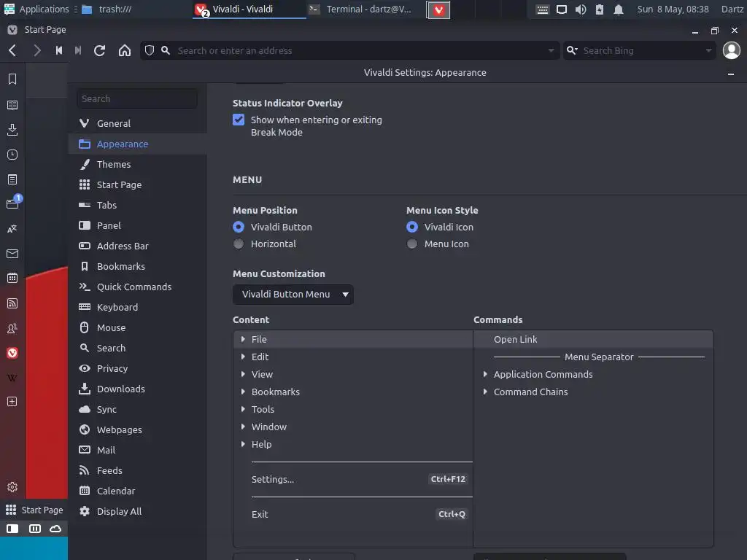Viewport: 747px width, 560px height.
Task: Go back in history
Action: (13, 50)
